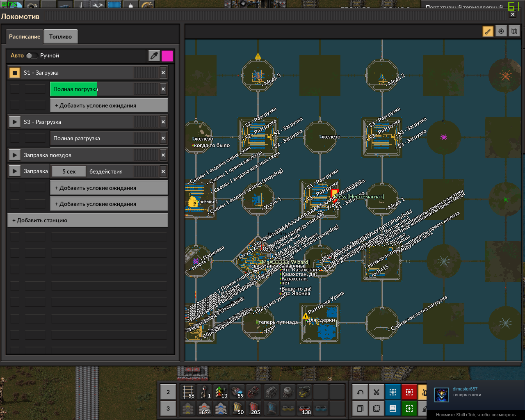525x420 pixels.
Task: Delete the 5 сек бездействия condition row
Action: click(x=163, y=171)
